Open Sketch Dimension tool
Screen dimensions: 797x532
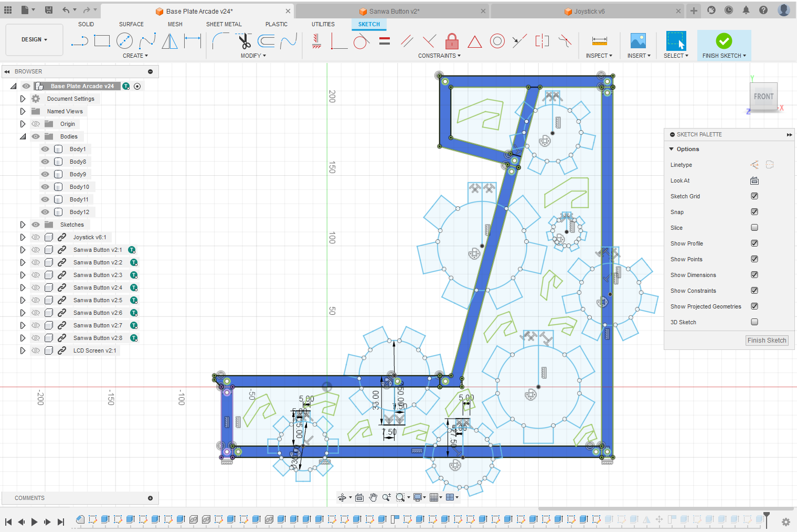[193, 41]
